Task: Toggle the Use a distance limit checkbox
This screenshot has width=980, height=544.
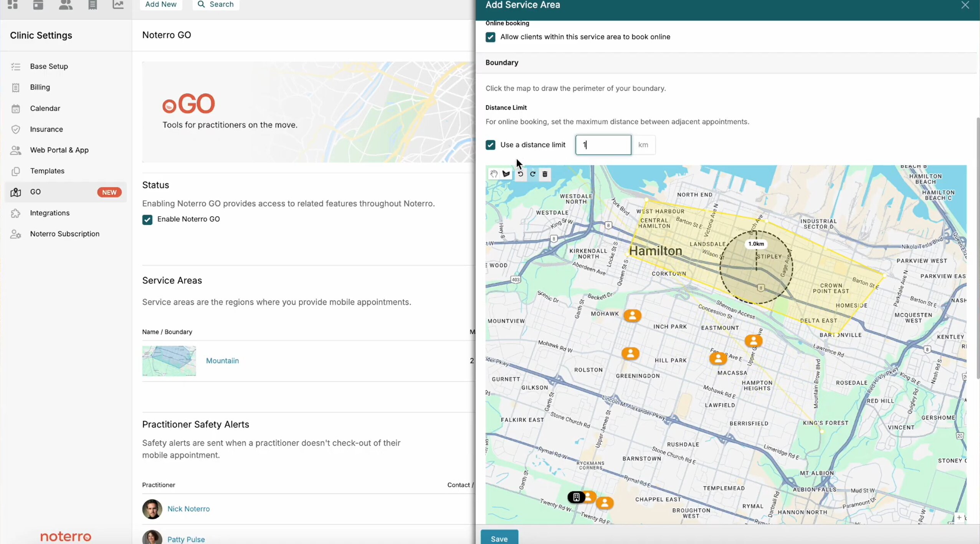Action: point(490,145)
